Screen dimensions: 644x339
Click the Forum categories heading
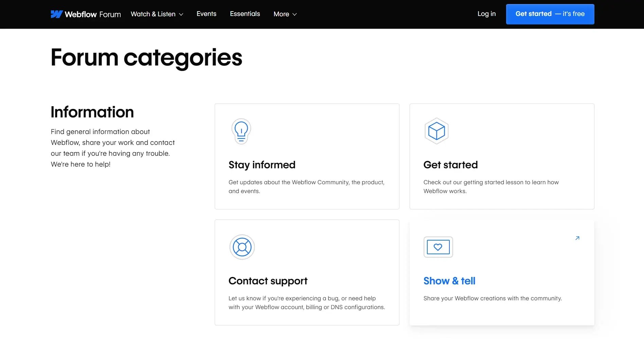(x=146, y=58)
